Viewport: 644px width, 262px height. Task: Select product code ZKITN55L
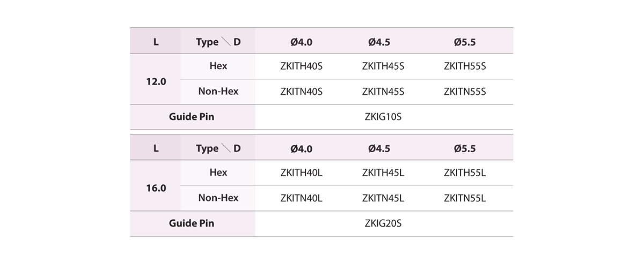(465, 198)
